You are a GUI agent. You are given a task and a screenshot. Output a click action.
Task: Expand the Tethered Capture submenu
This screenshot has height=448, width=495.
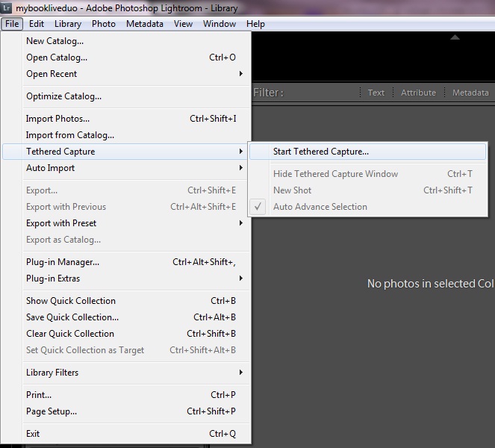(x=126, y=152)
